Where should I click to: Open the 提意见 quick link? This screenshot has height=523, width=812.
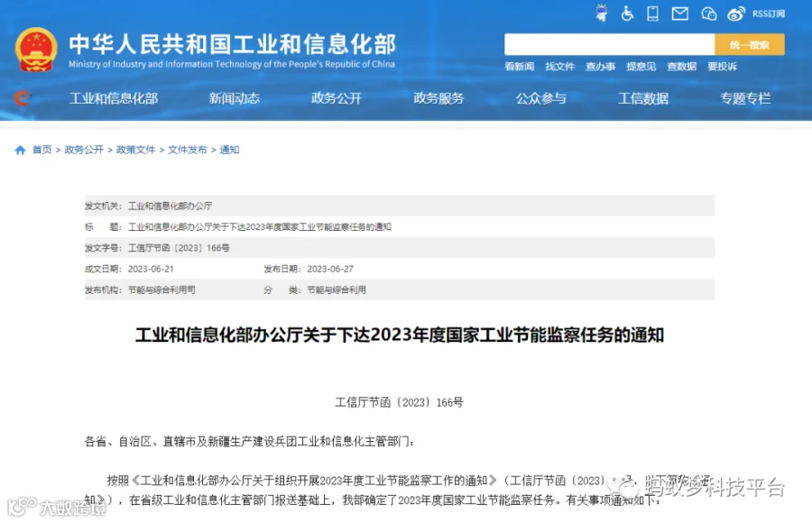[x=641, y=67]
